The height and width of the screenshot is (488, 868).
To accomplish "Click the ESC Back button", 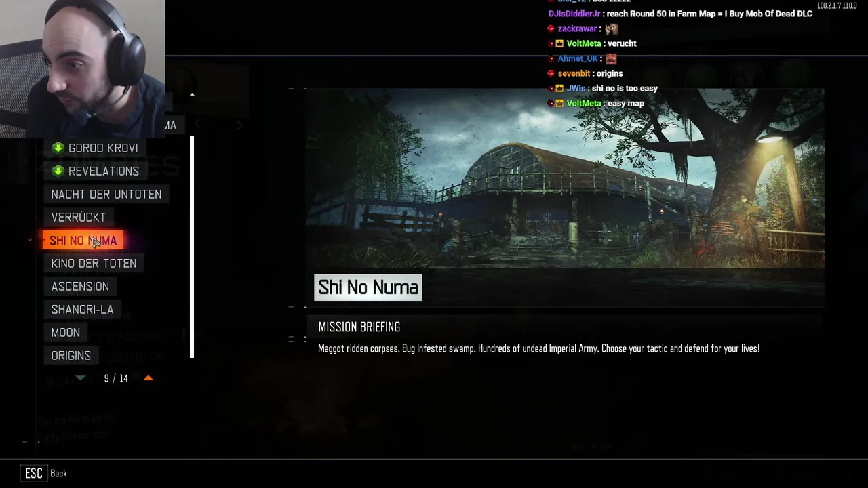I will (x=44, y=473).
